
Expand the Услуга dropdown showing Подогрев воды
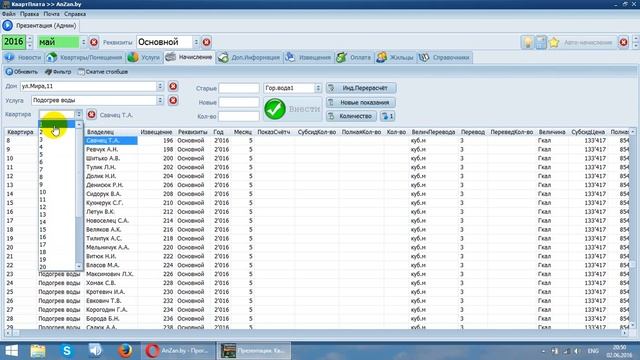(160, 100)
